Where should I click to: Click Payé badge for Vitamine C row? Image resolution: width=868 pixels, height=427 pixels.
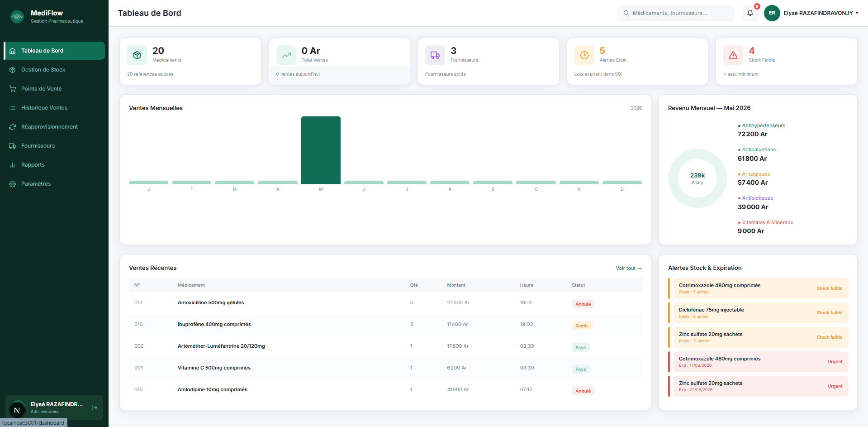click(581, 369)
